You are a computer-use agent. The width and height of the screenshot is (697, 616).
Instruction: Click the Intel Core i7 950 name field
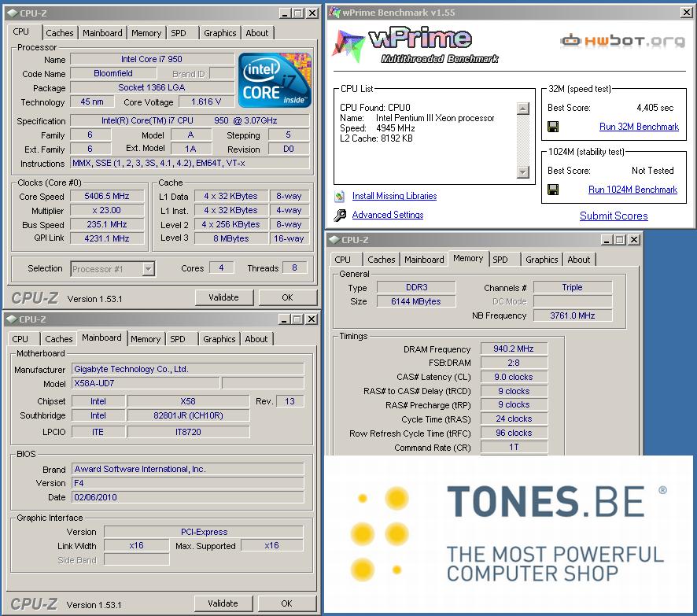click(152, 59)
